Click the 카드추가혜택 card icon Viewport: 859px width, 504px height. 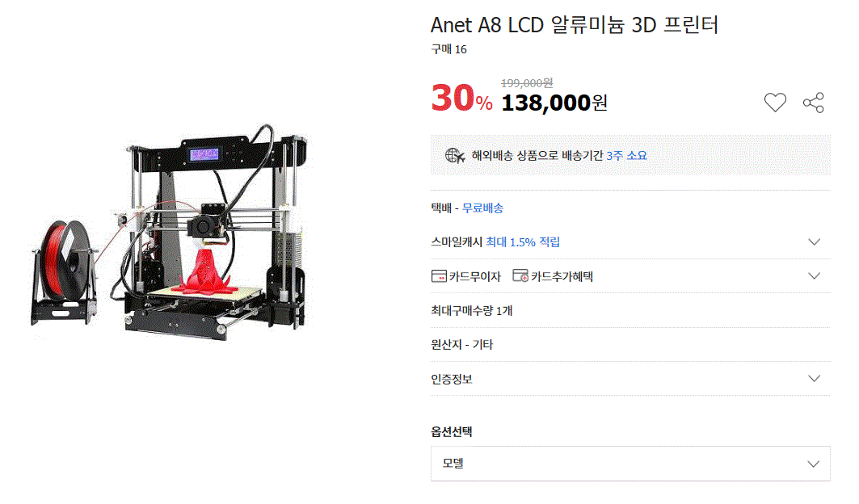[520, 275]
